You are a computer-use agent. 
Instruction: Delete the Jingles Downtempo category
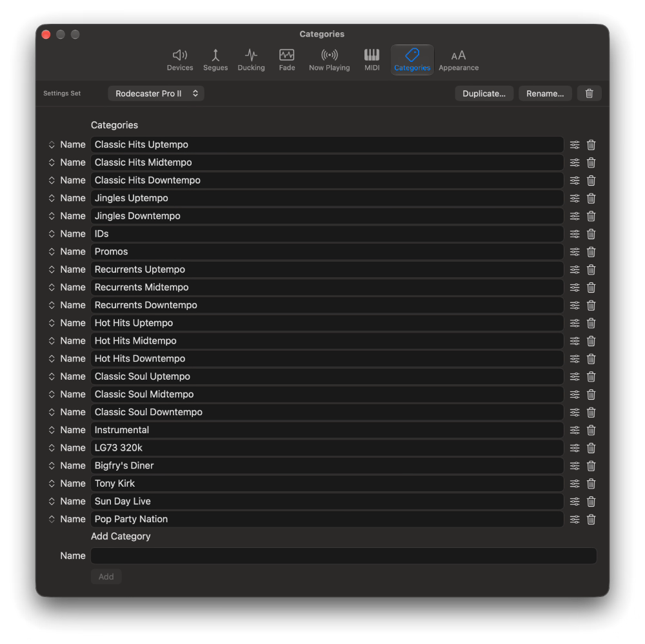[591, 216]
